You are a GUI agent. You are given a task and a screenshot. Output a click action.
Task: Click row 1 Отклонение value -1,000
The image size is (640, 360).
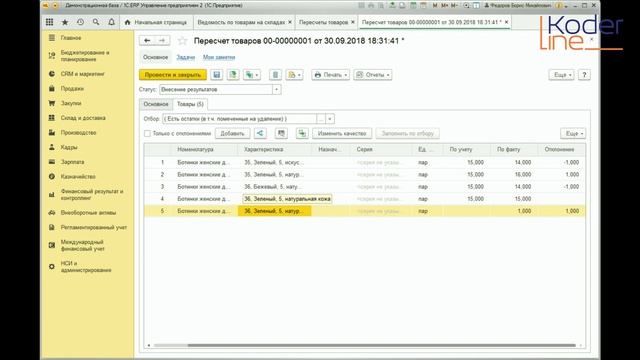coord(561,162)
